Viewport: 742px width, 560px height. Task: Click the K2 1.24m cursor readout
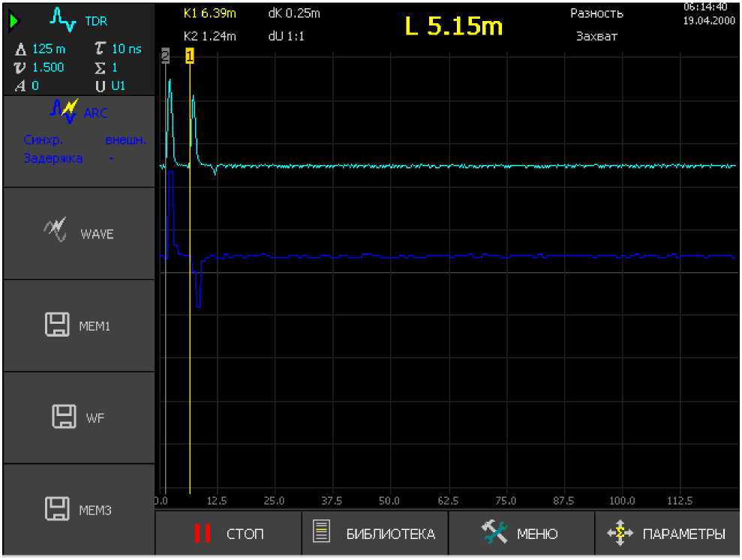click(x=209, y=36)
